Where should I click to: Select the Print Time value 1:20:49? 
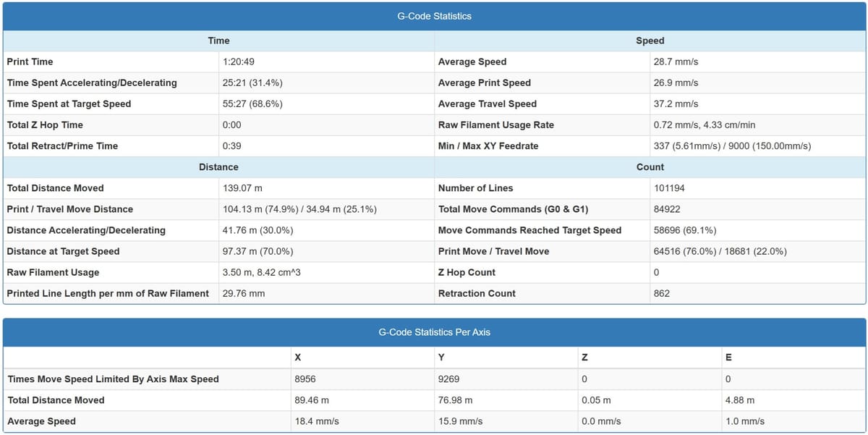238,62
